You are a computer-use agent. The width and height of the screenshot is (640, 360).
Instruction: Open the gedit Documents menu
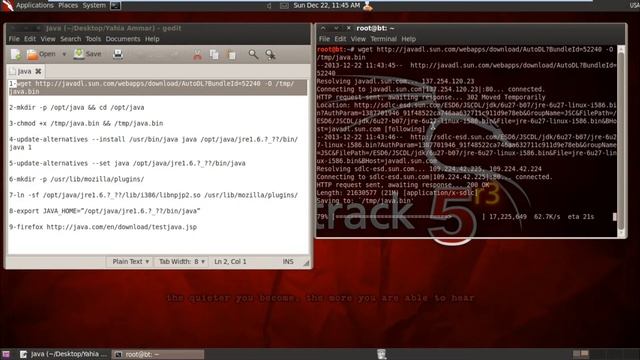[x=123, y=39]
